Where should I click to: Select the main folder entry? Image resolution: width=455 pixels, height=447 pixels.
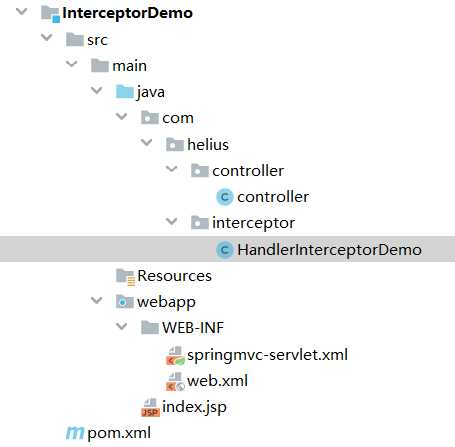(x=129, y=66)
